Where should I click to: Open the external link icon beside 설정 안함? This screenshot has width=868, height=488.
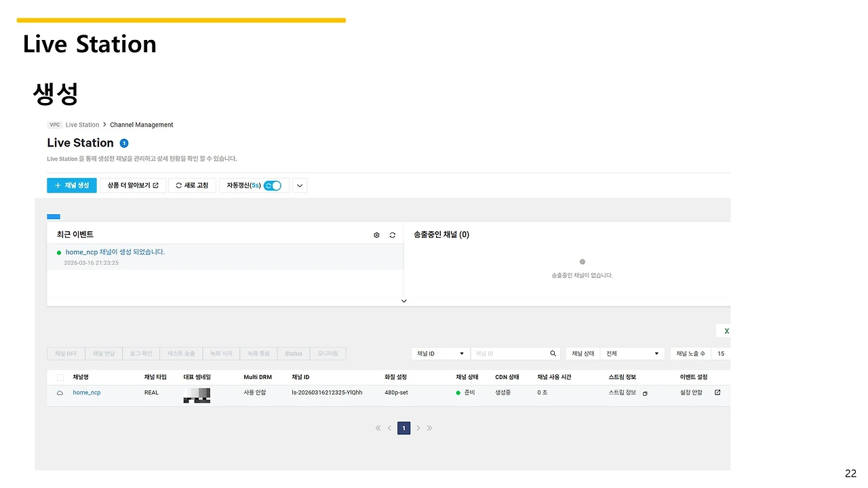tap(717, 392)
